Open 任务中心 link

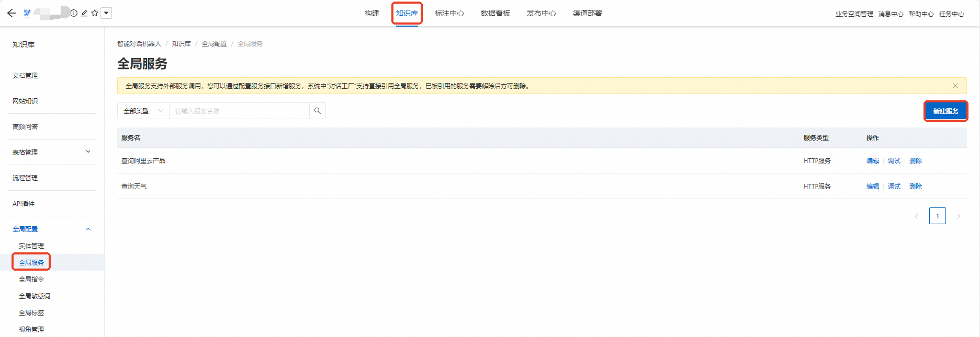tap(952, 14)
